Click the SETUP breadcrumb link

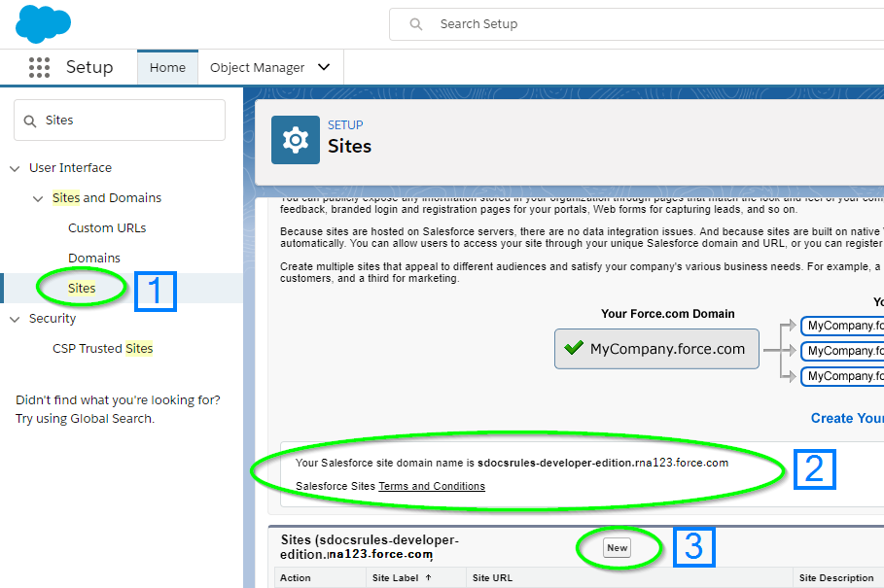tap(345, 125)
